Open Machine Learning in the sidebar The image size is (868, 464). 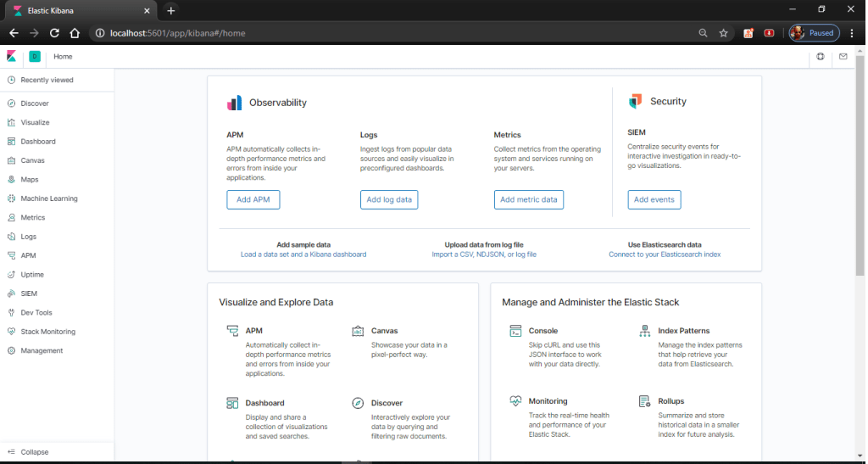pos(48,198)
